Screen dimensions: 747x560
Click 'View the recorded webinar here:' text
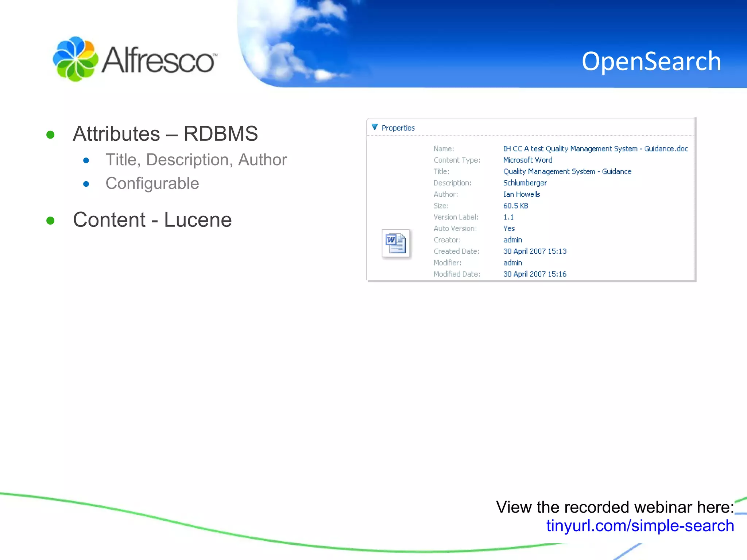[615, 507]
